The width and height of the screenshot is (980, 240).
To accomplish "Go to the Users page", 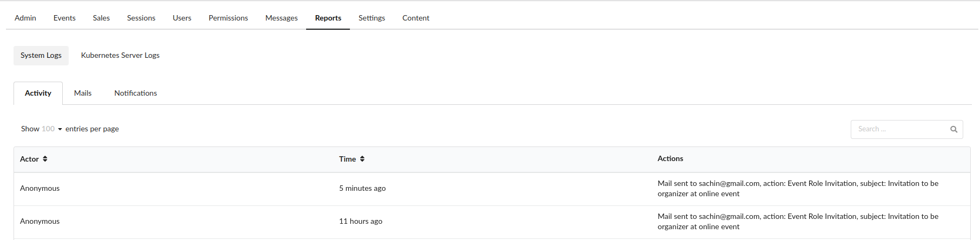I will click(182, 18).
